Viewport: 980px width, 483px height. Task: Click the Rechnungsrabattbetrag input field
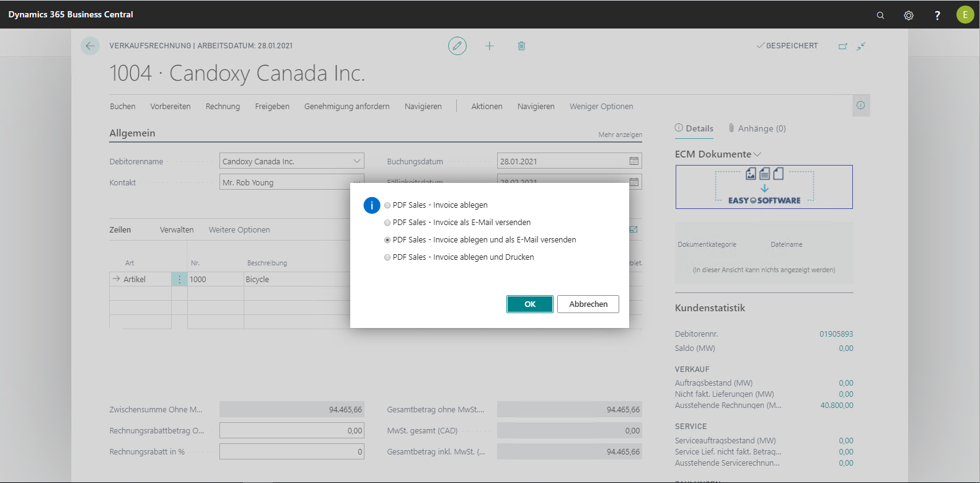point(291,430)
